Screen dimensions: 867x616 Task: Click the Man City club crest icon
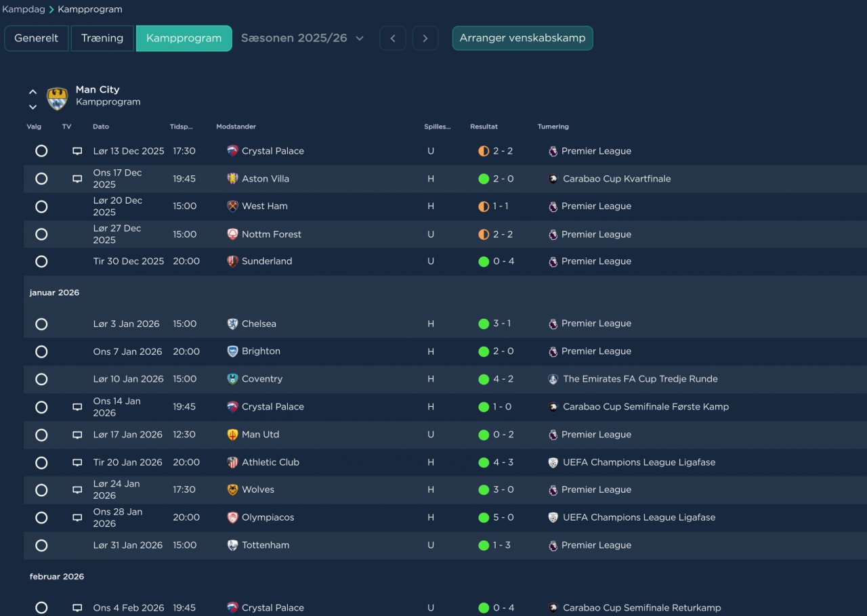pos(57,98)
